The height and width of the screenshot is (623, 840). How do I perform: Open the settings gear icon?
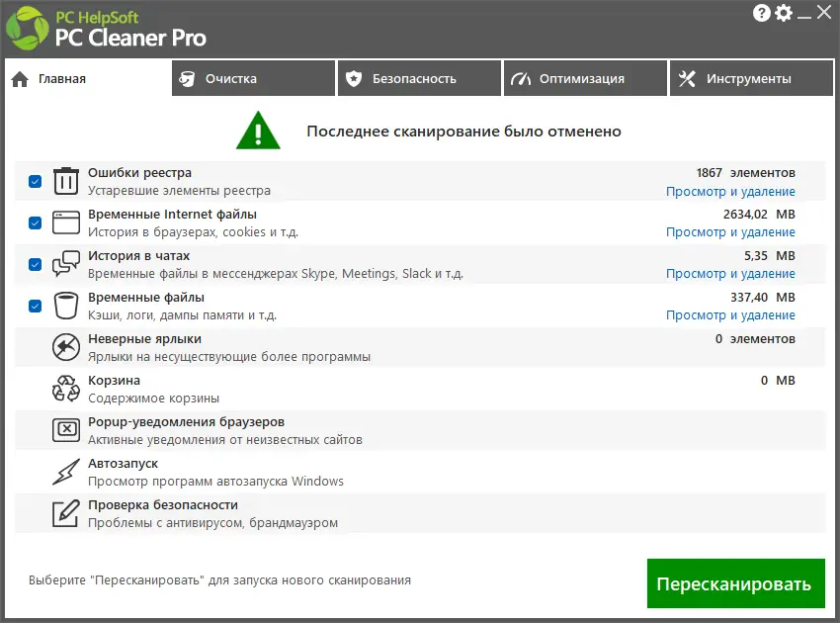(784, 13)
